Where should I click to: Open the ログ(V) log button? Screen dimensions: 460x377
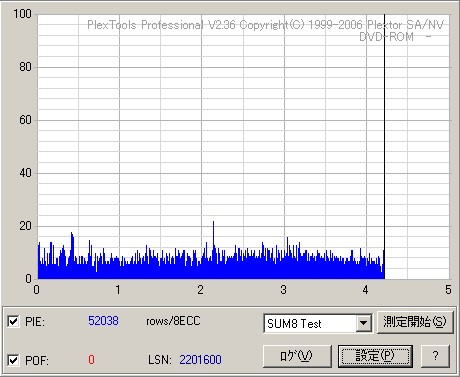click(297, 356)
